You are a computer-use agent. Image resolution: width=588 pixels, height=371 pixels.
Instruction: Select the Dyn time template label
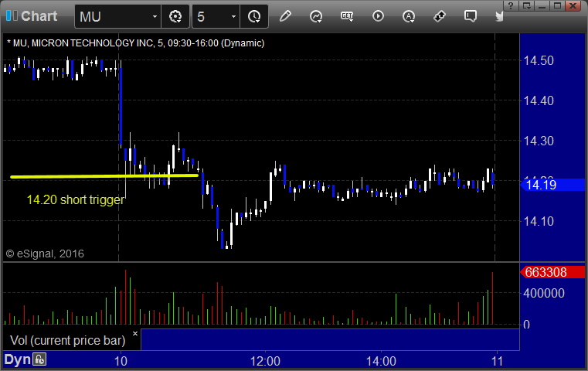coord(17,359)
